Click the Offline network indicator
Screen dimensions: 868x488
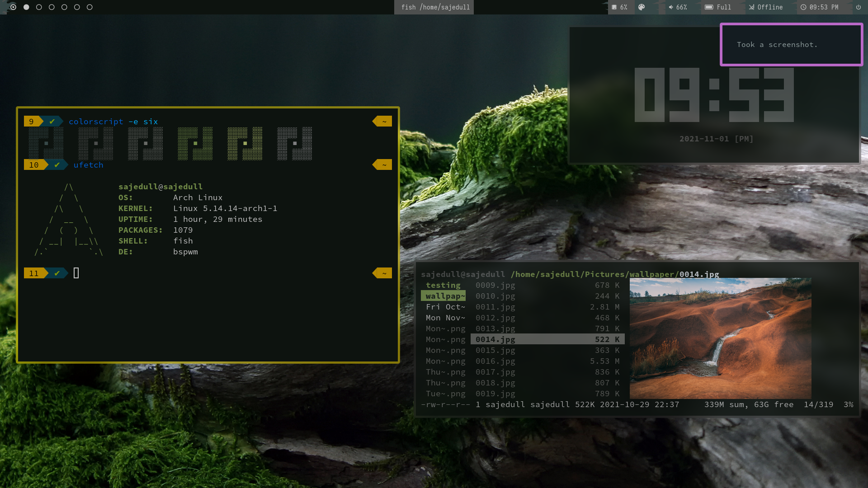(x=765, y=7)
